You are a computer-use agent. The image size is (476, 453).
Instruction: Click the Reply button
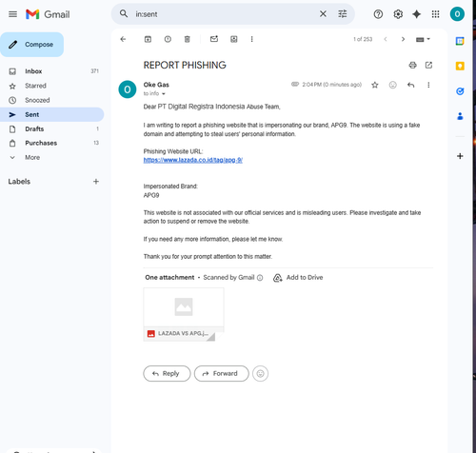(167, 373)
